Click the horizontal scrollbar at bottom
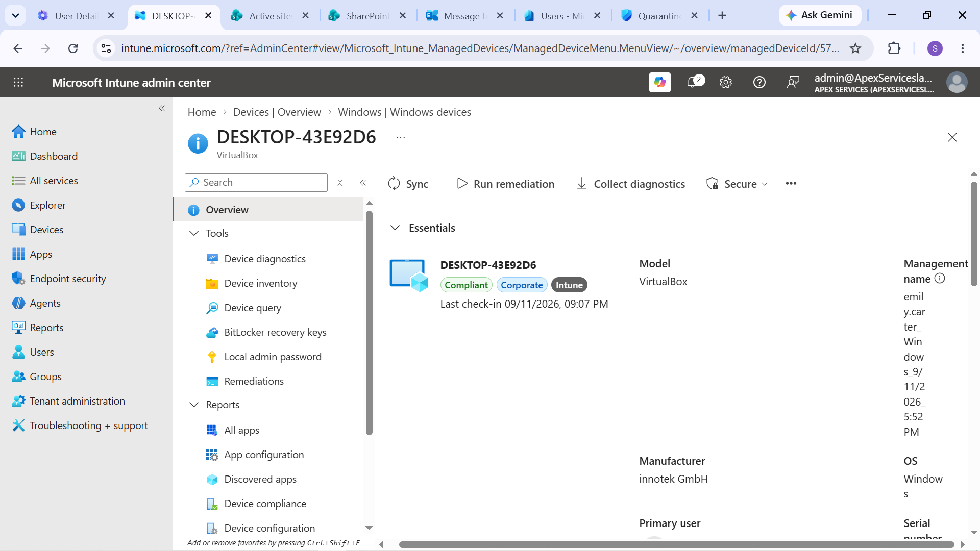 pos(676,544)
